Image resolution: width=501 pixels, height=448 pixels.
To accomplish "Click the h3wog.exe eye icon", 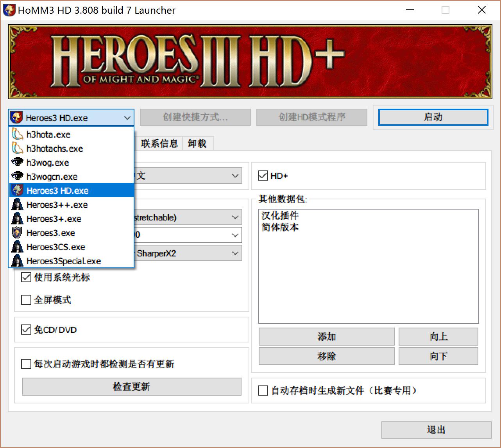I will [18, 162].
